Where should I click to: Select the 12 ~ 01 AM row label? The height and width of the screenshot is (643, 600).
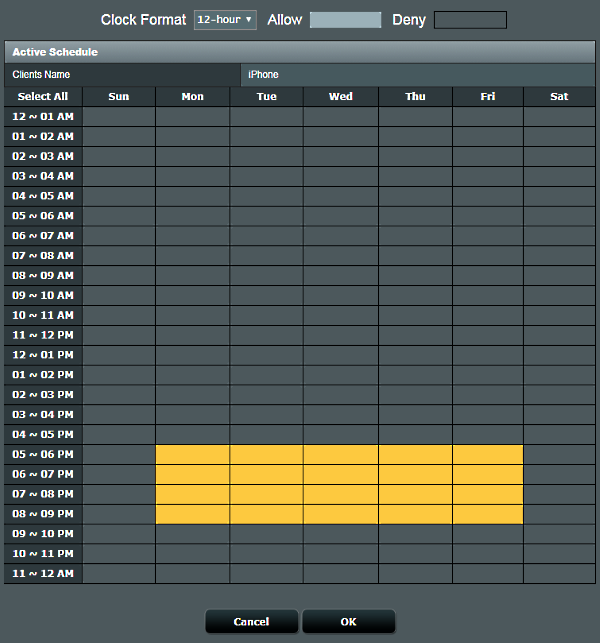pos(43,116)
